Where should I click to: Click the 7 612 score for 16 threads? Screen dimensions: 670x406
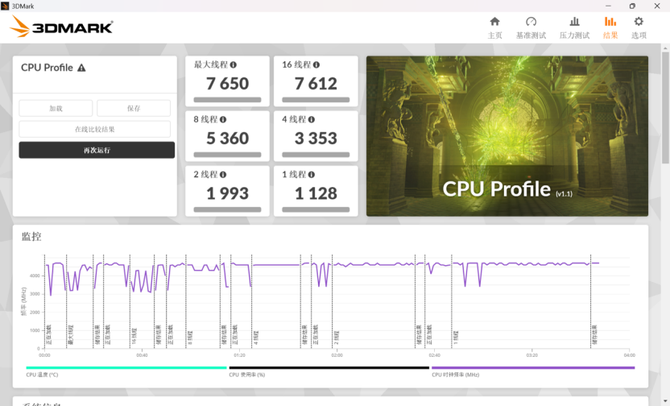click(316, 84)
